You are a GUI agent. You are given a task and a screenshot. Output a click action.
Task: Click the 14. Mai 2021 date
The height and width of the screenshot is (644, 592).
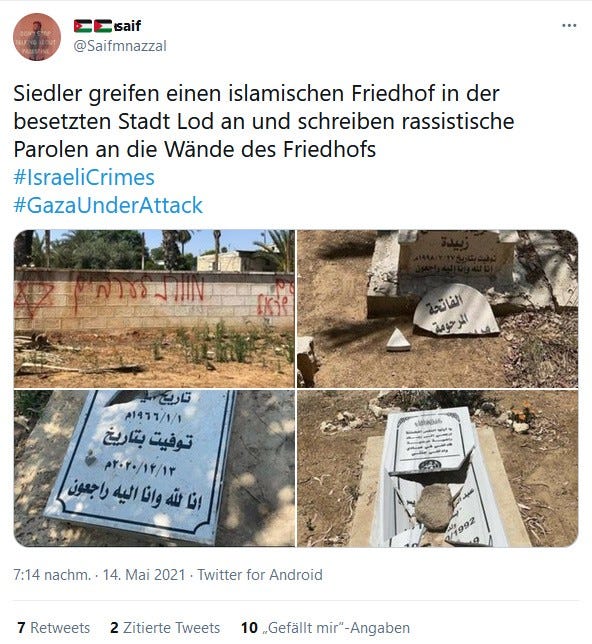(144, 575)
